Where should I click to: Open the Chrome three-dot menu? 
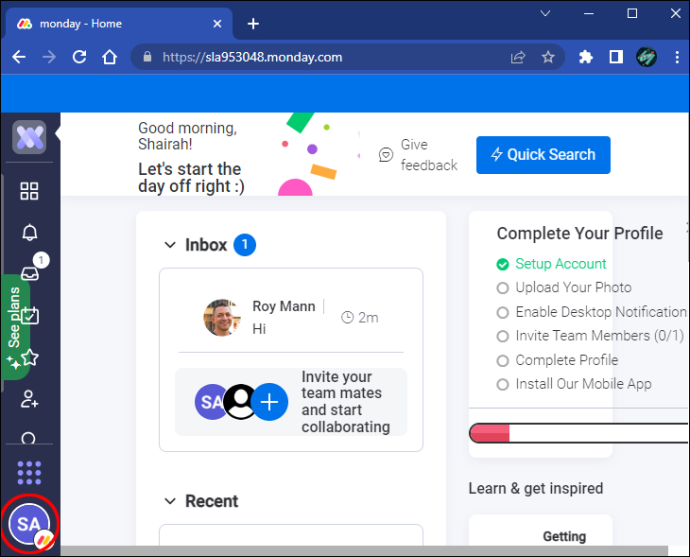(x=677, y=57)
